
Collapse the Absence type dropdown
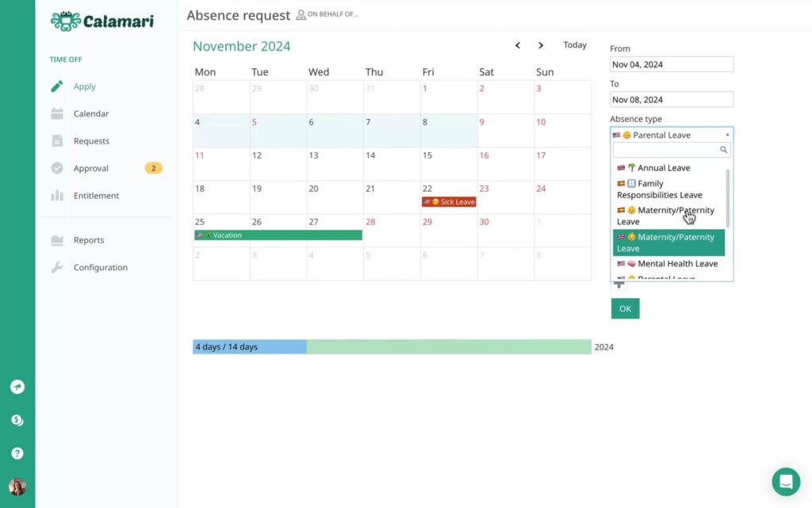[x=727, y=135]
